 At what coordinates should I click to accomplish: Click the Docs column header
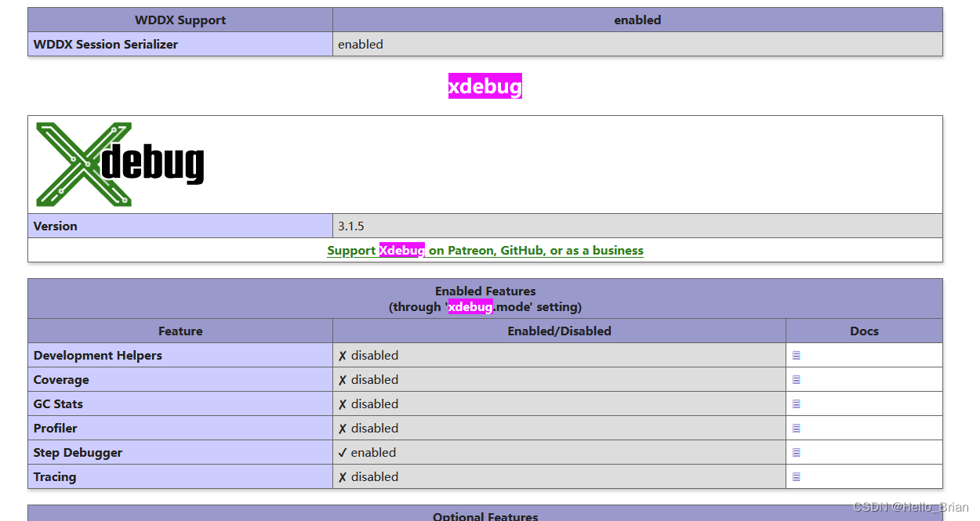pos(864,331)
